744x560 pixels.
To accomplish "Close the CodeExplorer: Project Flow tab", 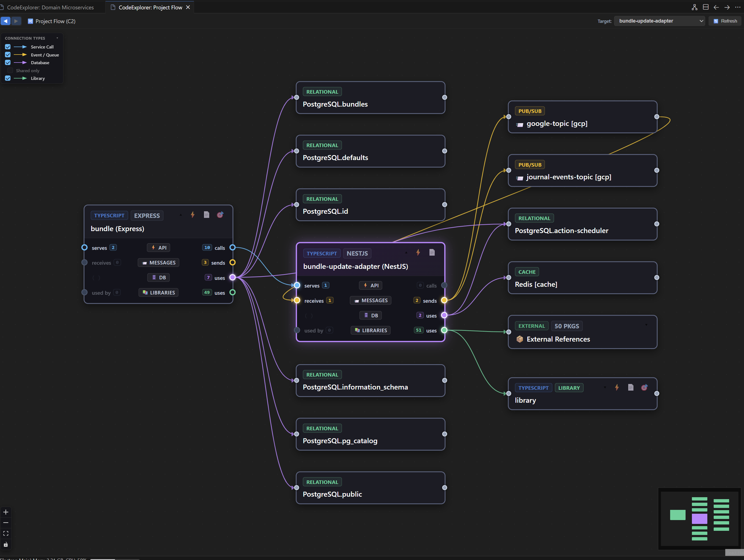I will (188, 7).
